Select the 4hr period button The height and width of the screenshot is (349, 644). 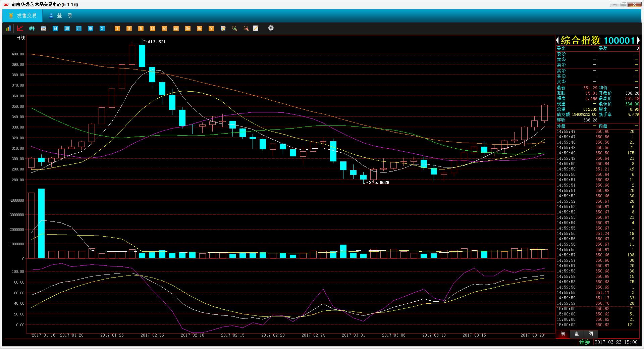[200, 29]
